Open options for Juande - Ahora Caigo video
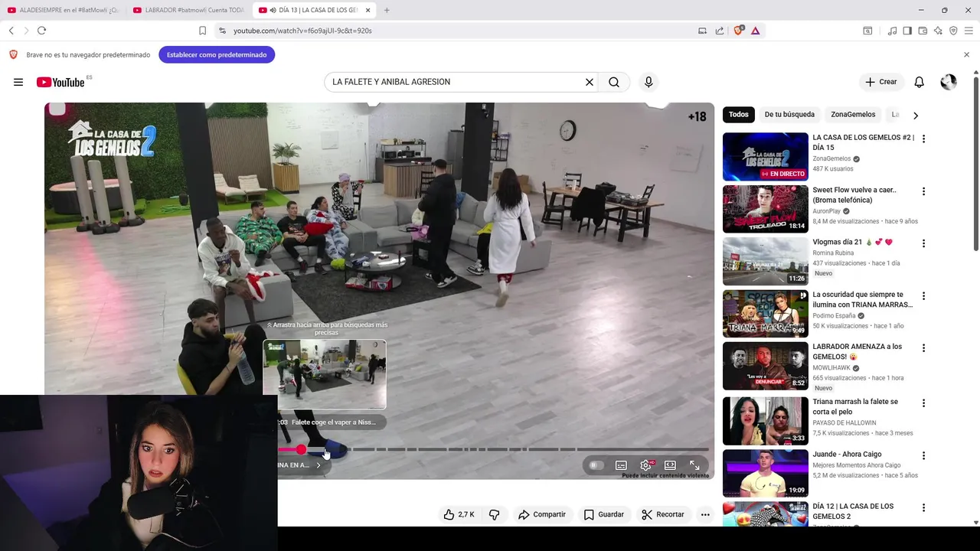980x551 pixels. tap(923, 455)
